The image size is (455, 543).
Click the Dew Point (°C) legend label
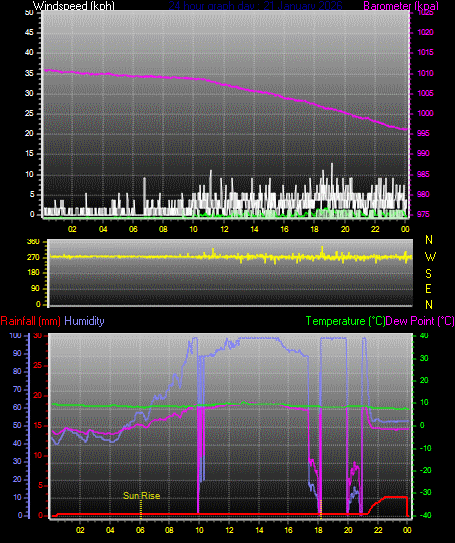coord(420,321)
